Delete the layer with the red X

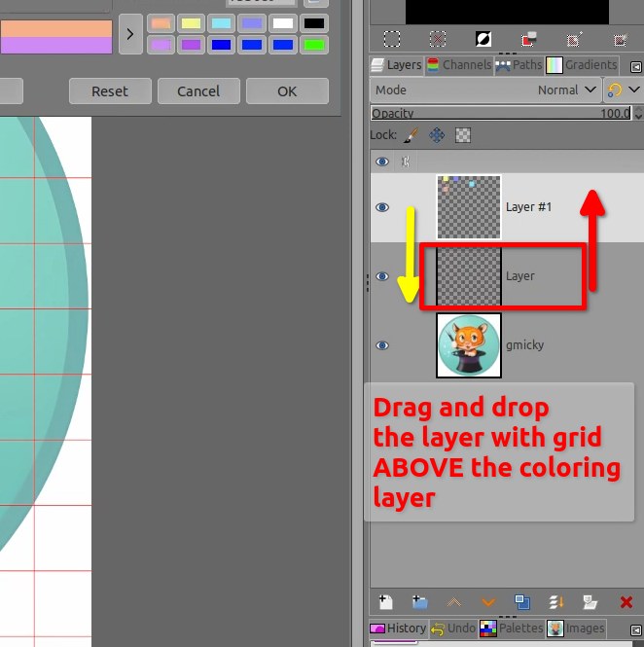(x=626, y=602)
